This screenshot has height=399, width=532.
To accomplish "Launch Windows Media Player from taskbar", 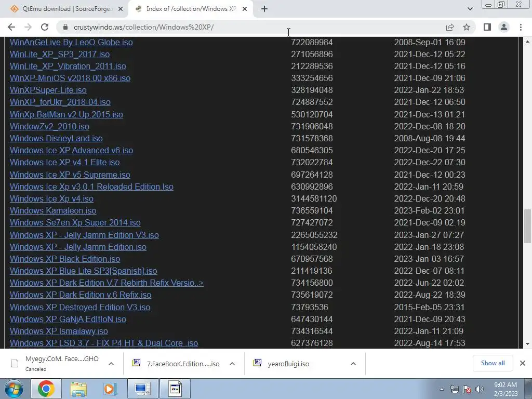I will click(x=110, y=389).
